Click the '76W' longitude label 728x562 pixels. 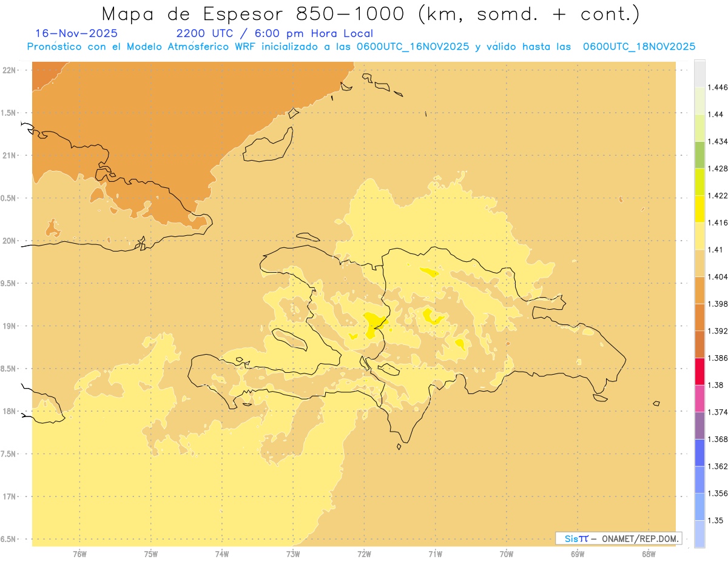(x=79, y=555)
